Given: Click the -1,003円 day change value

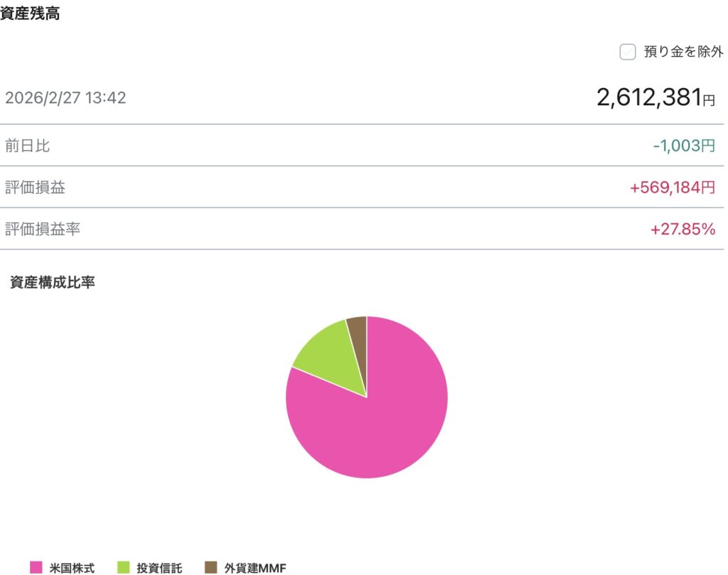Looking at the screenshot, I should pos(683,146).
